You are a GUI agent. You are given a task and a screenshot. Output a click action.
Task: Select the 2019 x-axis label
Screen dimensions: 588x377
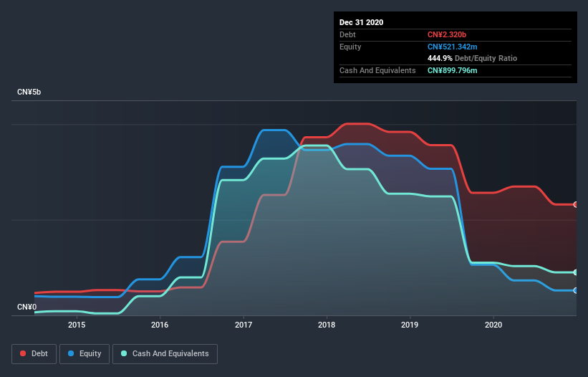coord(410,325)
